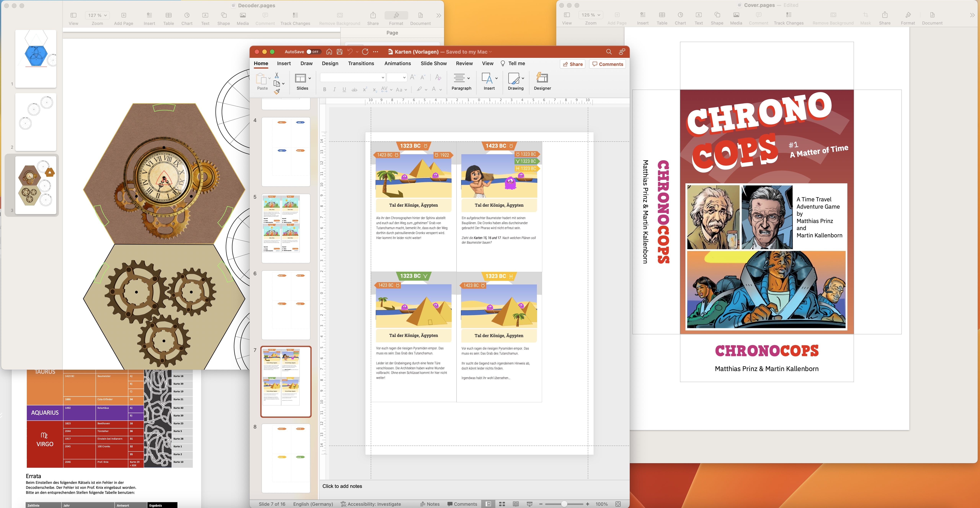Select page 1 thumbnail in Decoder.pages
Screen dimensions: 980x508
[36, 59]
